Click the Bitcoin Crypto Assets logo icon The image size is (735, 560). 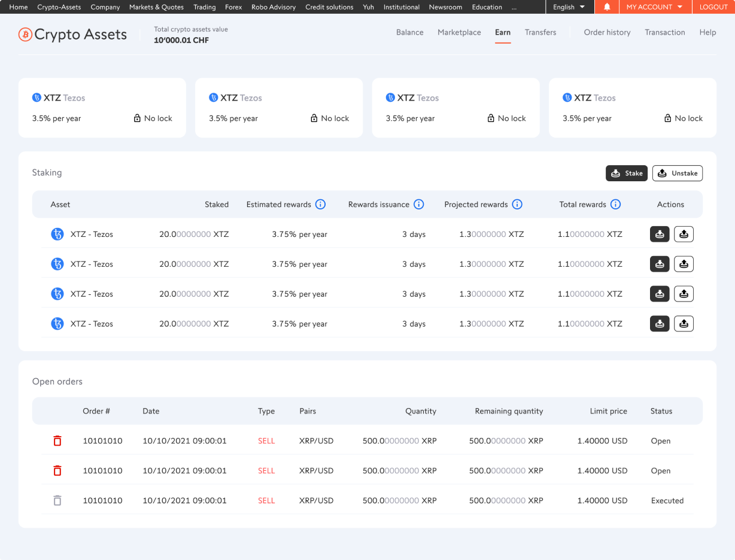[x=25, y=35]
